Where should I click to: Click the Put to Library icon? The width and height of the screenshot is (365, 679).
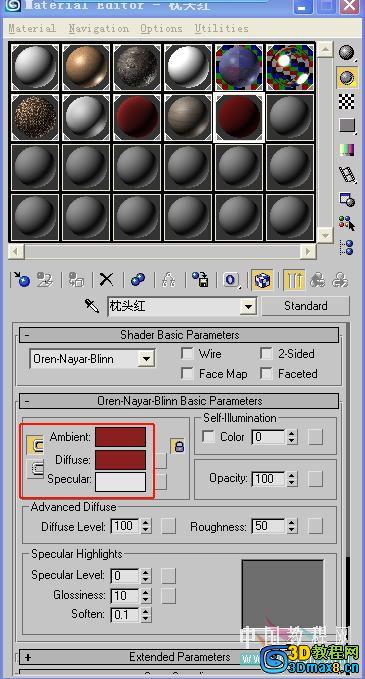point(200,280)
